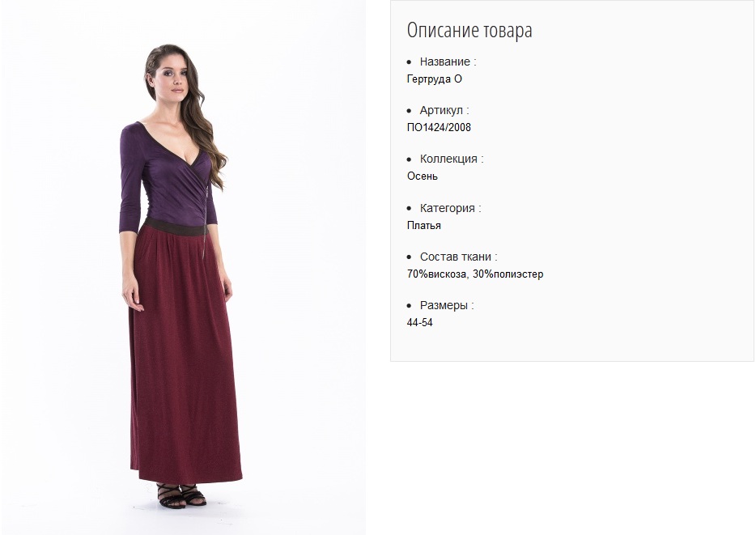Viewport: 756px width, 535px height.
Task: Click the collection value Осень
Action: pos(423,176)
